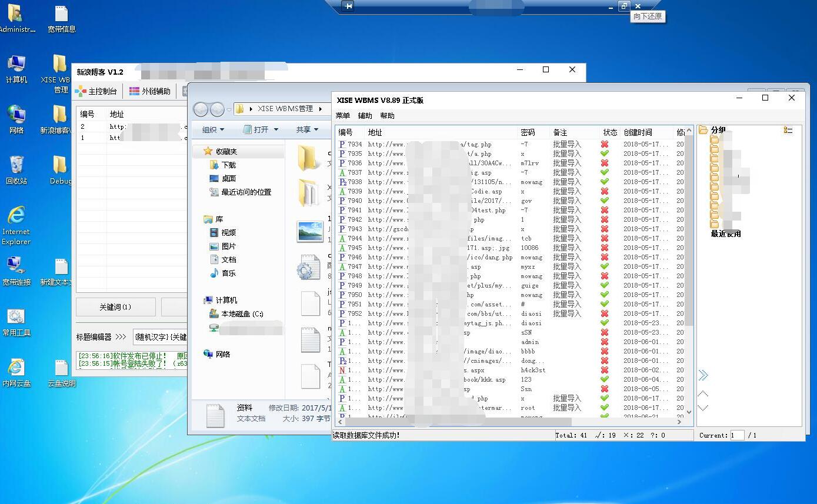Open the 菜单 menu in XISE WBMS
This screenshot has height=504, width=817.
(342, 116)
